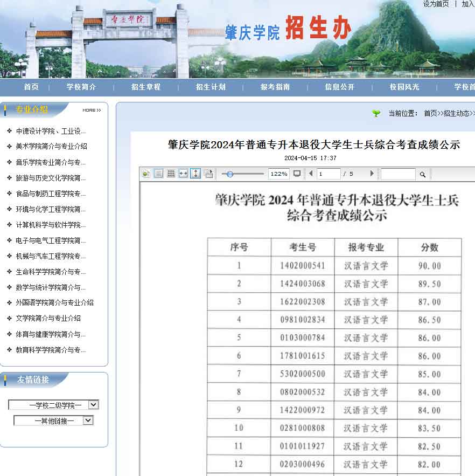The image size is (475, 476).
Task: Click the rotate page icon
Action: pyautogui.click(x=208, y=174)
